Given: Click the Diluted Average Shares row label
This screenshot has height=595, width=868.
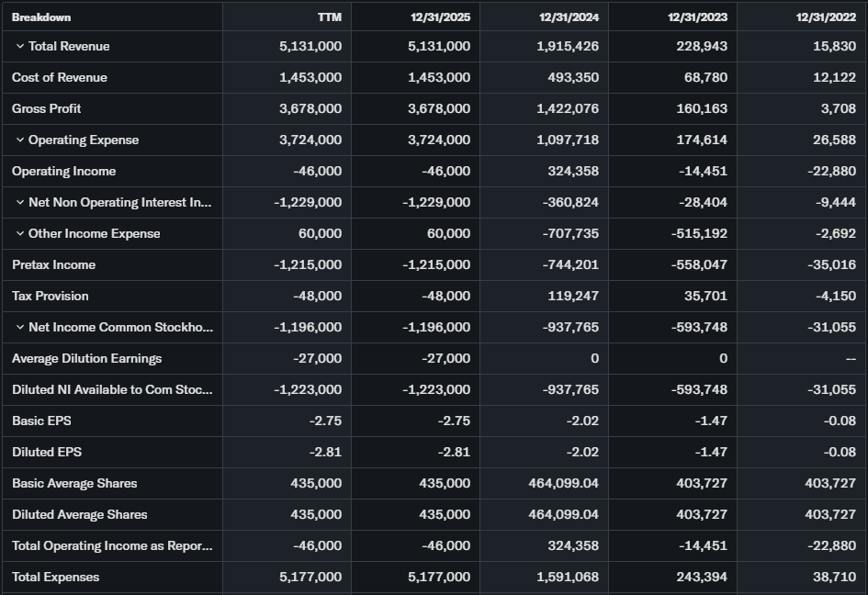Looking at the screenshot, I should click(80, 514).
